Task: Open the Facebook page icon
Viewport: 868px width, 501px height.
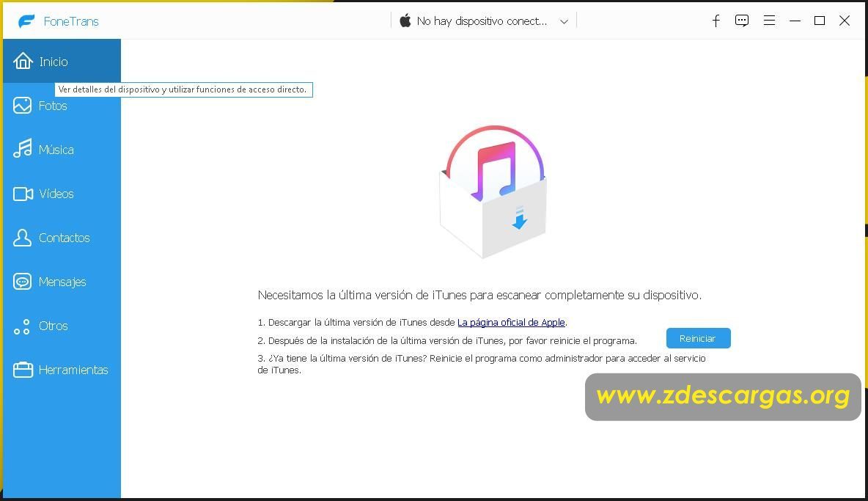Action: (716, 21)
